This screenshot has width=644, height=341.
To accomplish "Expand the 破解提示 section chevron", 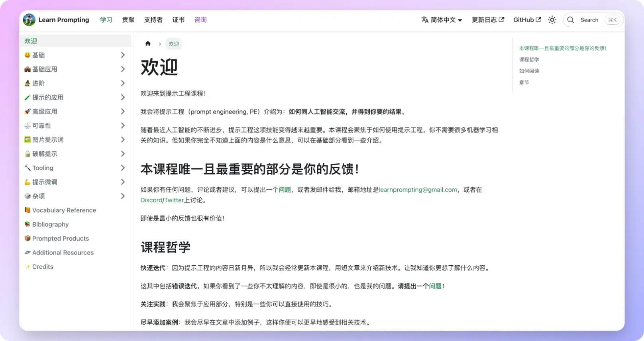I will click(x=123, y=154).
